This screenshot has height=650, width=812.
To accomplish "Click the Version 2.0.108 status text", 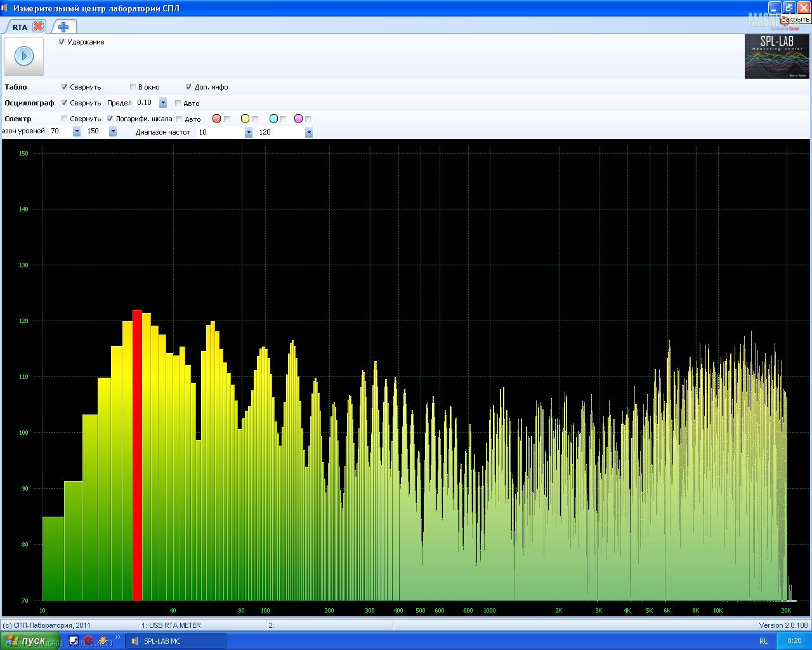I will (783, 625).
